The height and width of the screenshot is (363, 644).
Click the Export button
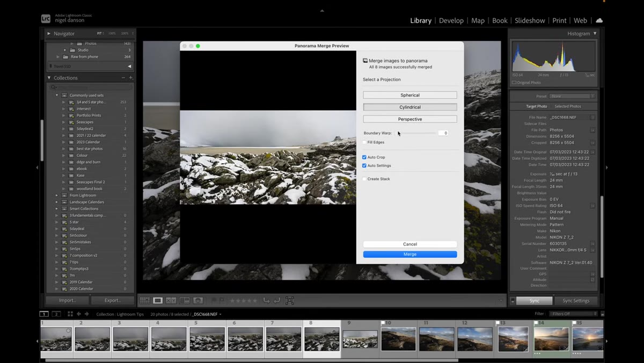pos(113,300)
